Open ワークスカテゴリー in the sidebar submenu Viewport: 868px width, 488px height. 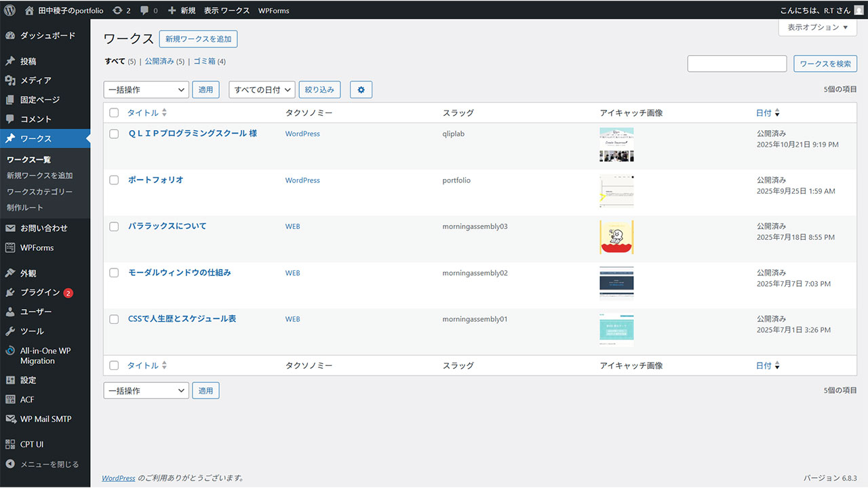[39, 192]
